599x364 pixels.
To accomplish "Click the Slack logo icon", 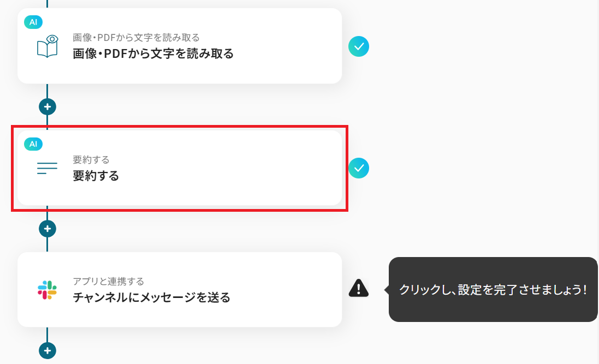I will click(x=48, y=290).
